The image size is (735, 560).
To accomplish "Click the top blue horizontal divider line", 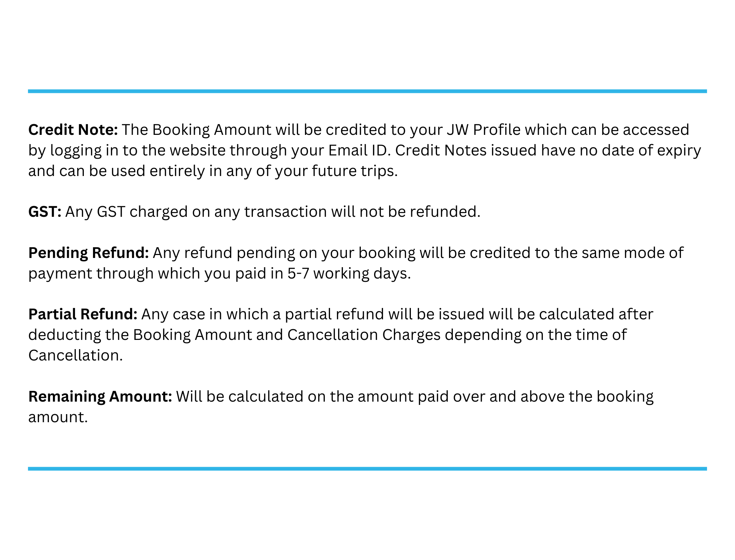I will click(367, 91).
